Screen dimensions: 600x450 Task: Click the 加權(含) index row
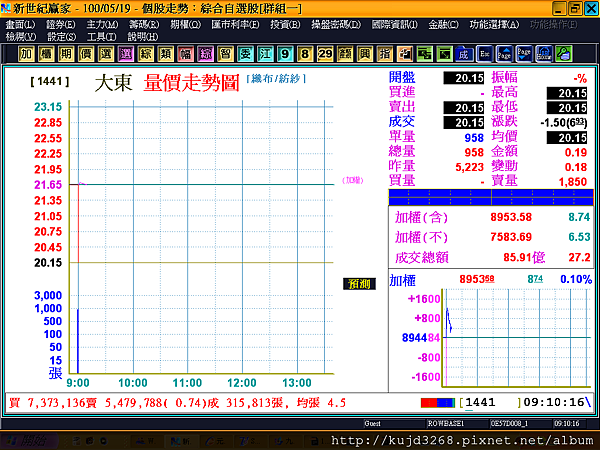click(x=491, y=217)
